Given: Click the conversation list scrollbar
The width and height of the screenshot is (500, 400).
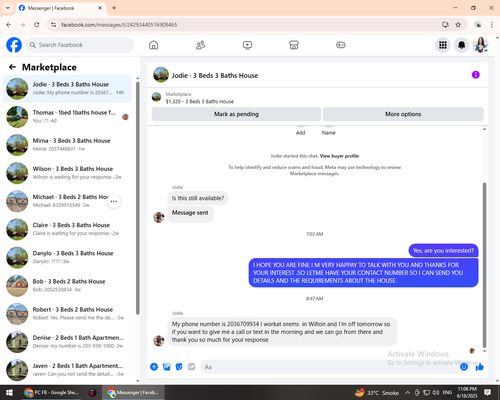Looking at the screenshot, I should (138, 198).
